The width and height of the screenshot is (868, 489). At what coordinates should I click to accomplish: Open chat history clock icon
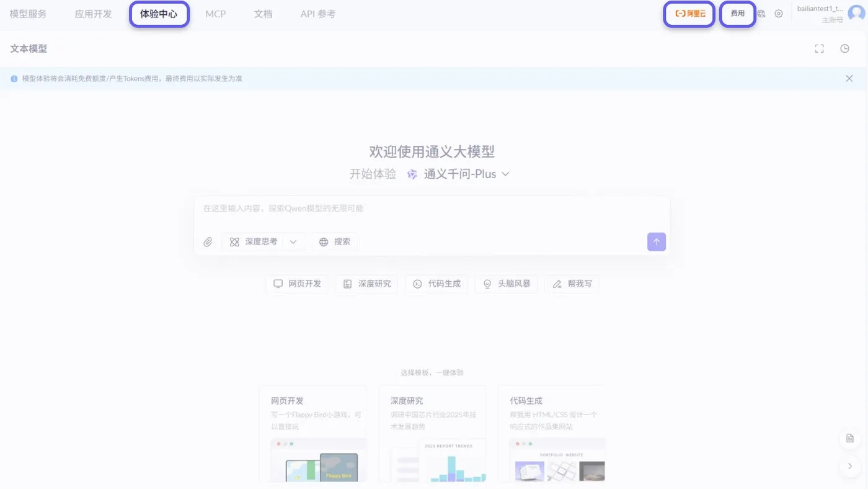tap(844, 48)
